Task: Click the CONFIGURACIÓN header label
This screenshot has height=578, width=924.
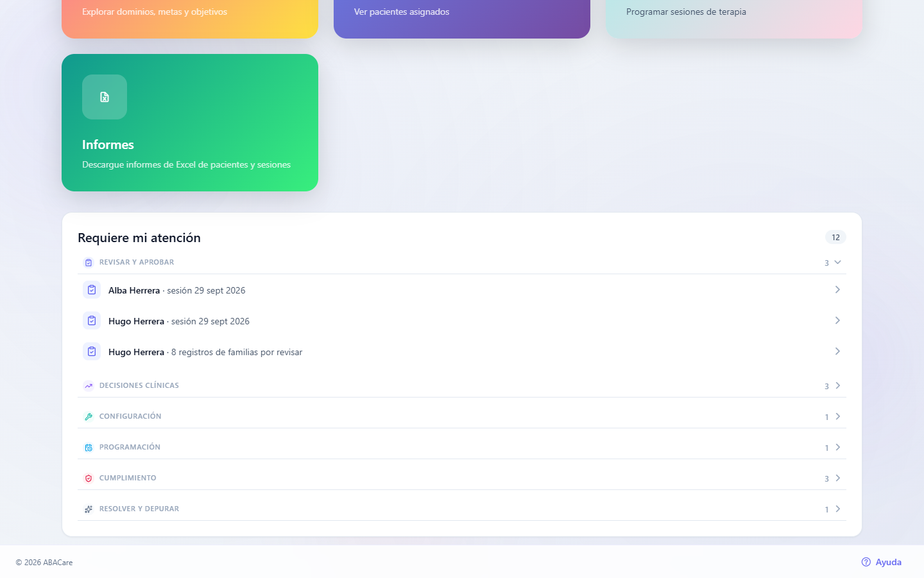Action: click(x=130, y=416)
